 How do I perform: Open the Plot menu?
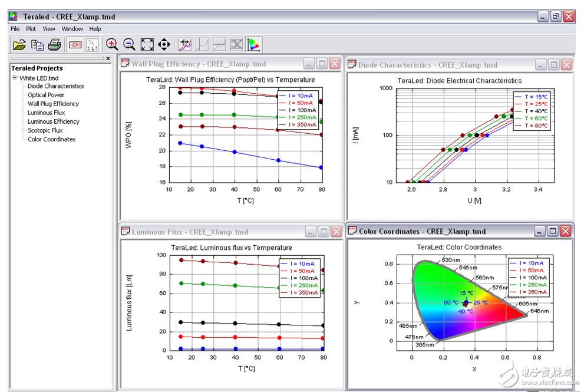point(31,28)
